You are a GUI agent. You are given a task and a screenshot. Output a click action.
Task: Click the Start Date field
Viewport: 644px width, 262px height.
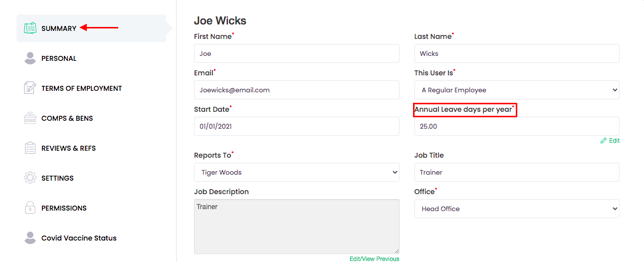coord(296,127)
